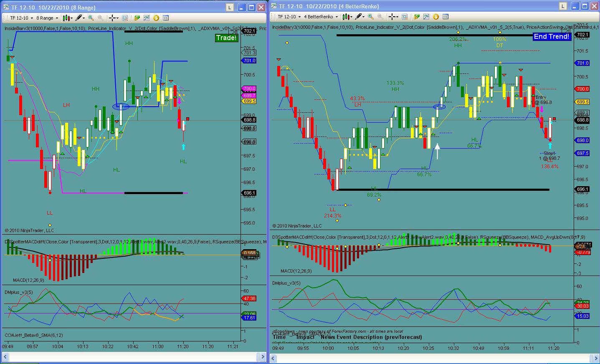Image resolution: width=600 pixels, height=364 pixels.
Task: Click the 206.2% HH swing label
Action: tap(458, 39)
